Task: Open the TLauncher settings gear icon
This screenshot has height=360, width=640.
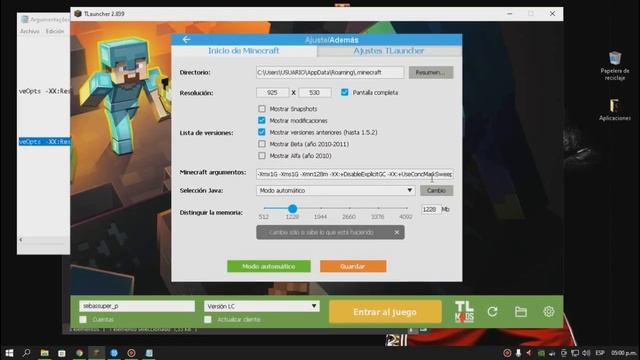Action: click(x=549, y=312)
